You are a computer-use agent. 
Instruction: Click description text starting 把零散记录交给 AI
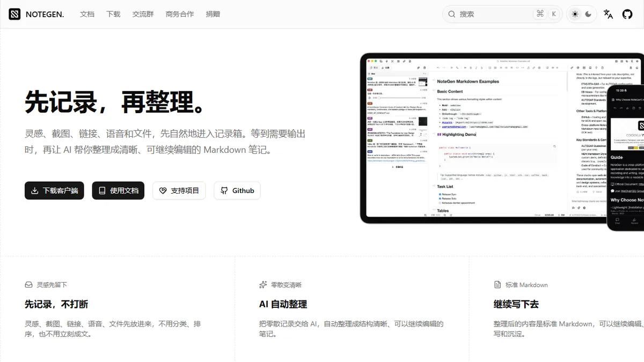tap(352, 329)
